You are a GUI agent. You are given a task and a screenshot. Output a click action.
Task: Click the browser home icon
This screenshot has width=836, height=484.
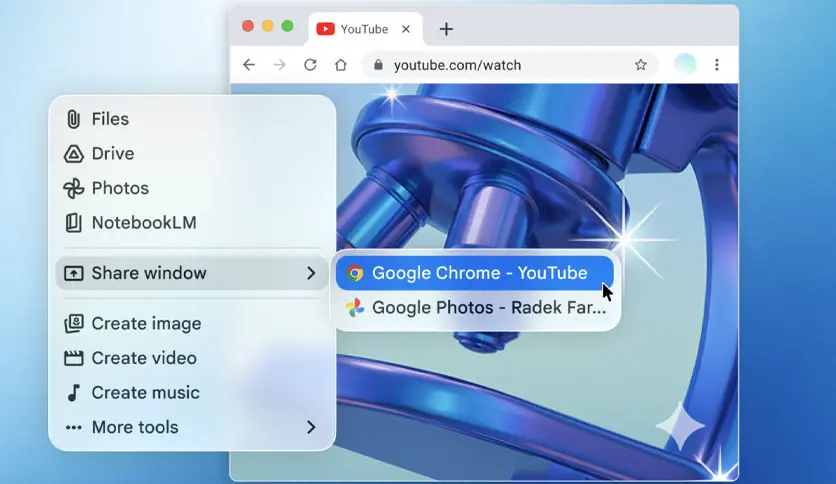341,65
